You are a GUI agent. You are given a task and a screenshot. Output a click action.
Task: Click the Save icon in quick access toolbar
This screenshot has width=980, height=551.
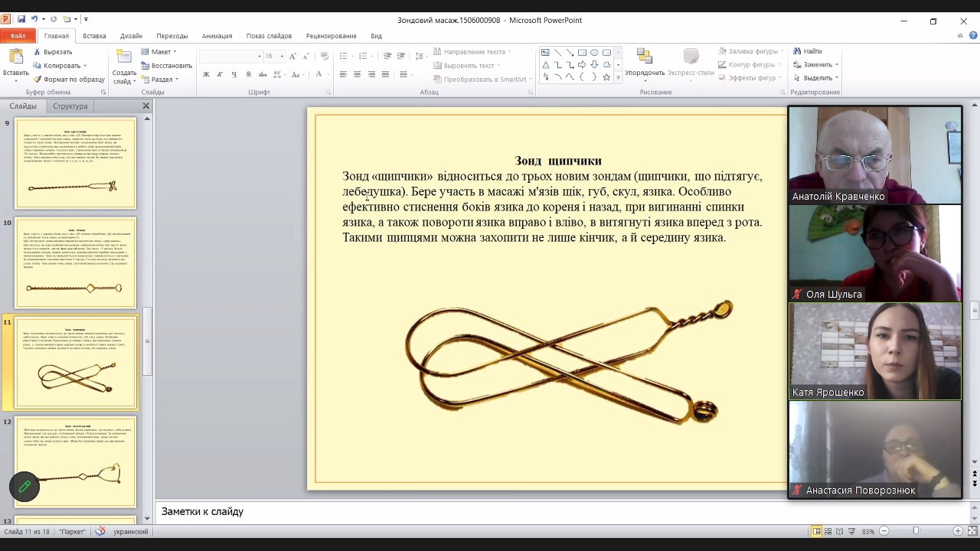(21, 19)
